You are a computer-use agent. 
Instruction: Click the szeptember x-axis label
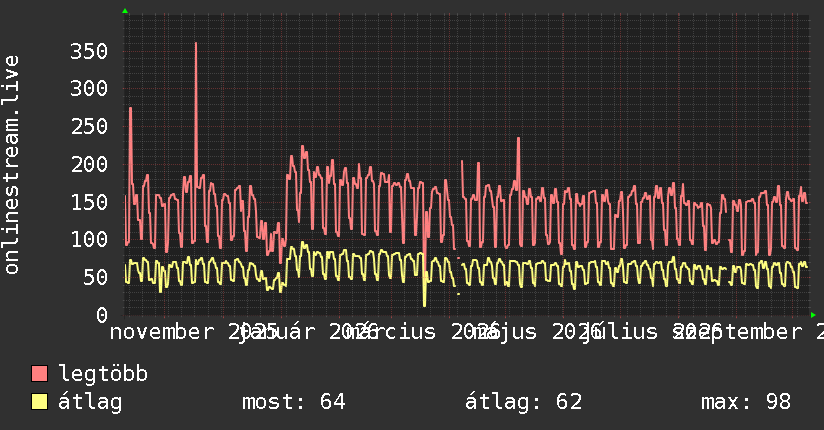point(738,332)
